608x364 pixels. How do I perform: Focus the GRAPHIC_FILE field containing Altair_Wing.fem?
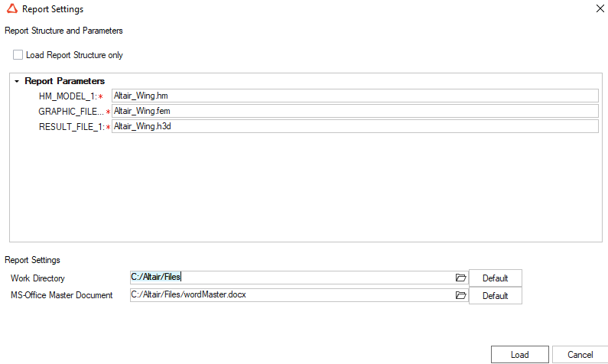tap(354, 111)
